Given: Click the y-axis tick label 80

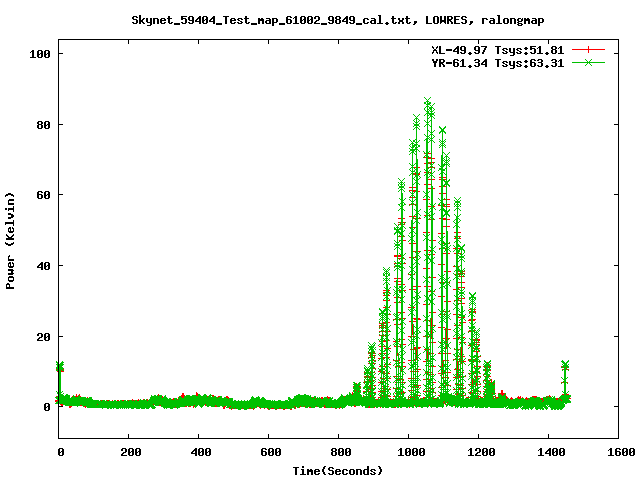Looking at the screenshot, I should tap(43, 124).
